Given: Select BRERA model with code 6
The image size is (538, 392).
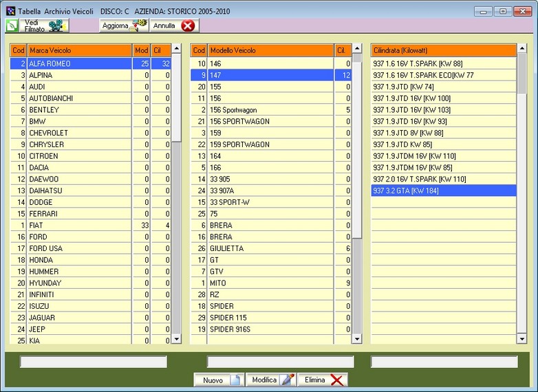Looking at the screenshot, I should click(x=271, y=226).
